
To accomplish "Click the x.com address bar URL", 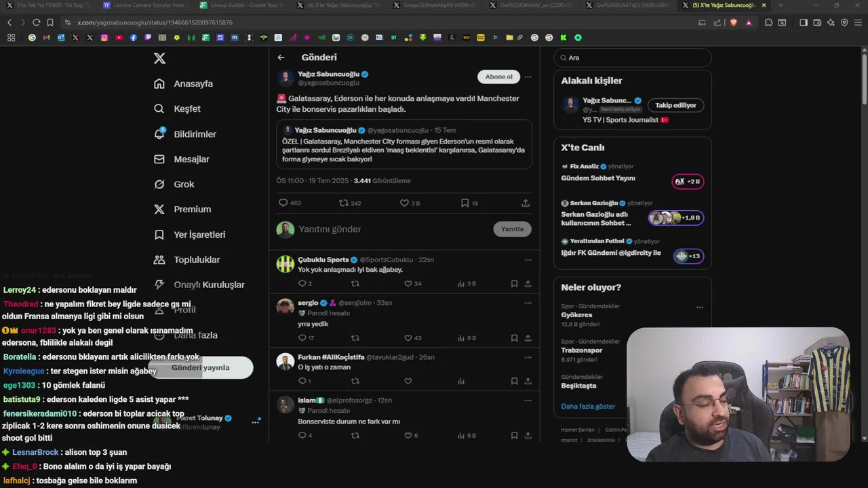I will (x=155, y=22).
